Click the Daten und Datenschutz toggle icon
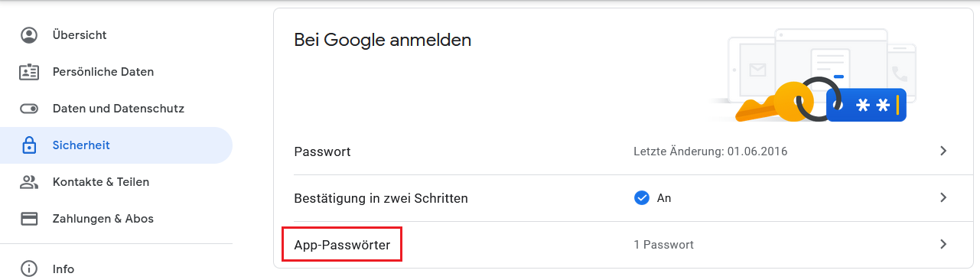This screenshot has width=980, height=280. pyautogui.click(x=29, y=109)
